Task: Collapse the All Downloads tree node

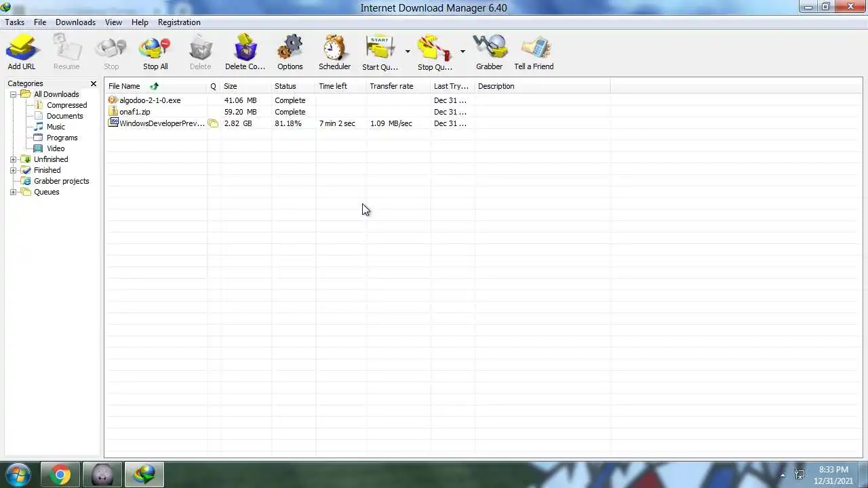Action: pyautogui.click(x=13, y=94)
